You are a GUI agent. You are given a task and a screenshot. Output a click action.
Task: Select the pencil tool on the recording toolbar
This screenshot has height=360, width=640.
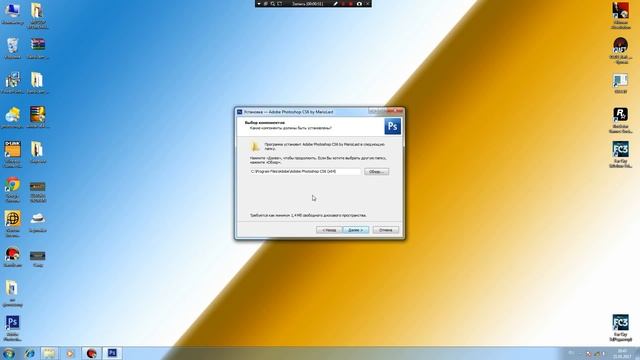(336, 4)
